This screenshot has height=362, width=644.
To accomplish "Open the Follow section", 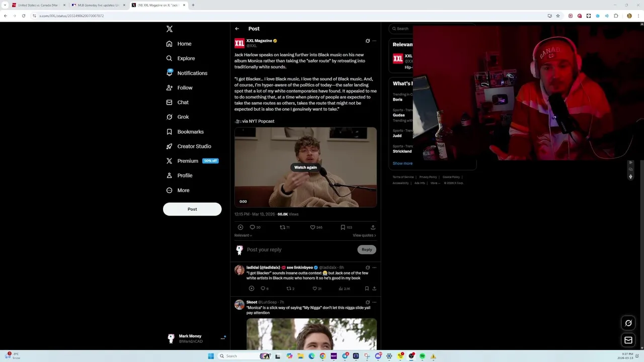I will tap(179, 87).
